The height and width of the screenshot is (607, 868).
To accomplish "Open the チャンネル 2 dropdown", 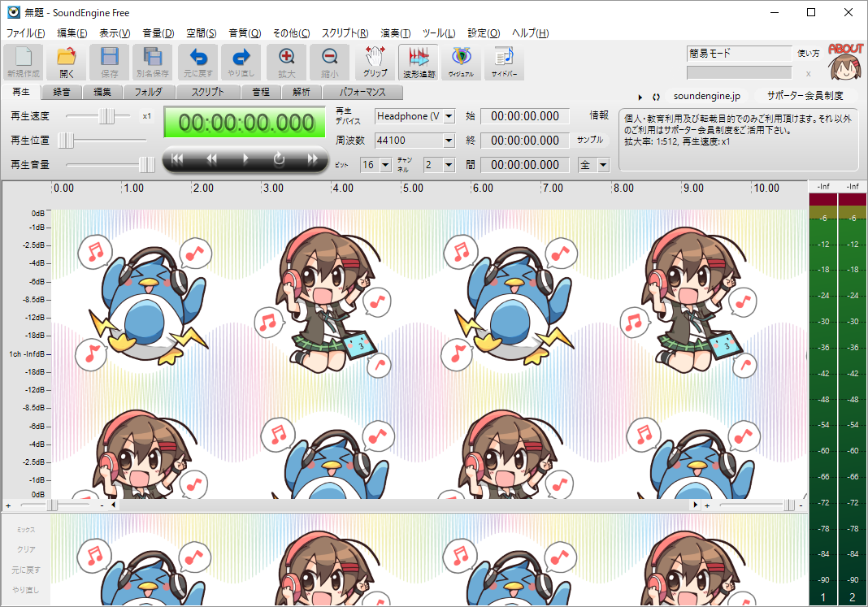I will pos(449,165).
